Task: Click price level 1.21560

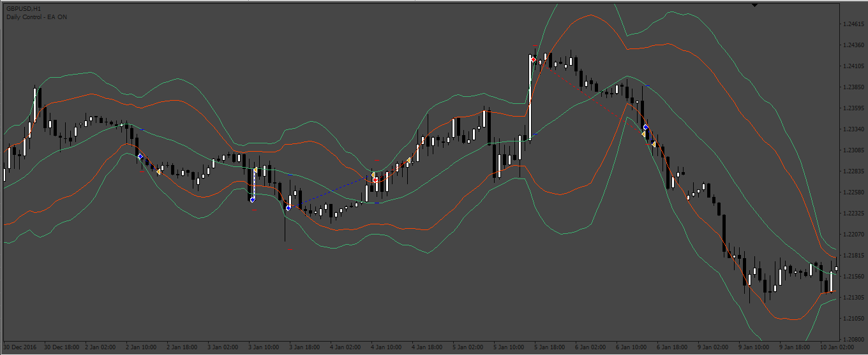Action: point(853,277)
